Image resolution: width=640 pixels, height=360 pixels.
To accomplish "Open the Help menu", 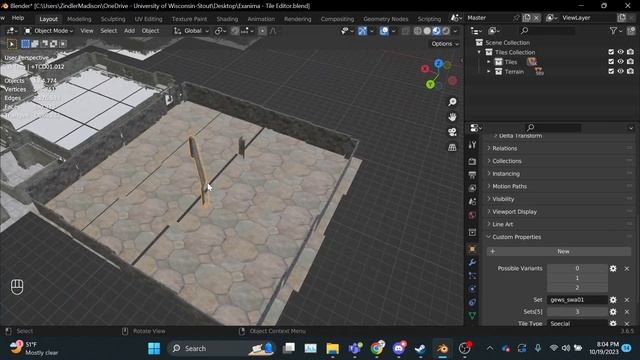I will (18, 18).
